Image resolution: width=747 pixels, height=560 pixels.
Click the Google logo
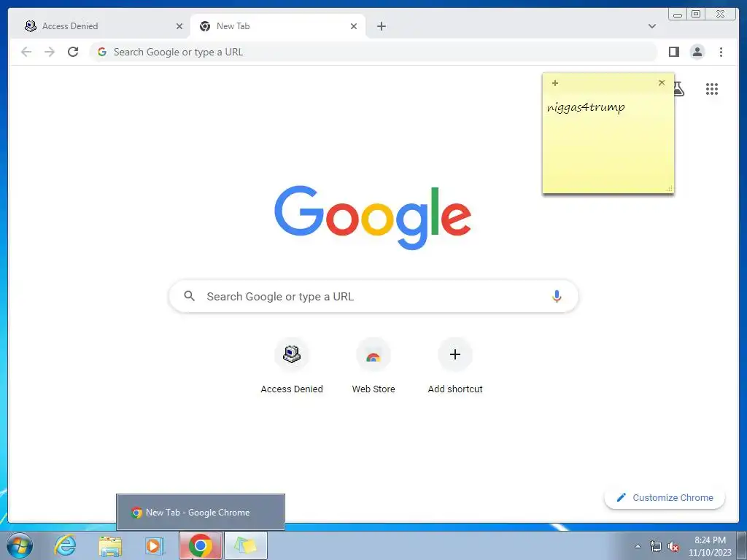pos(373,217)
